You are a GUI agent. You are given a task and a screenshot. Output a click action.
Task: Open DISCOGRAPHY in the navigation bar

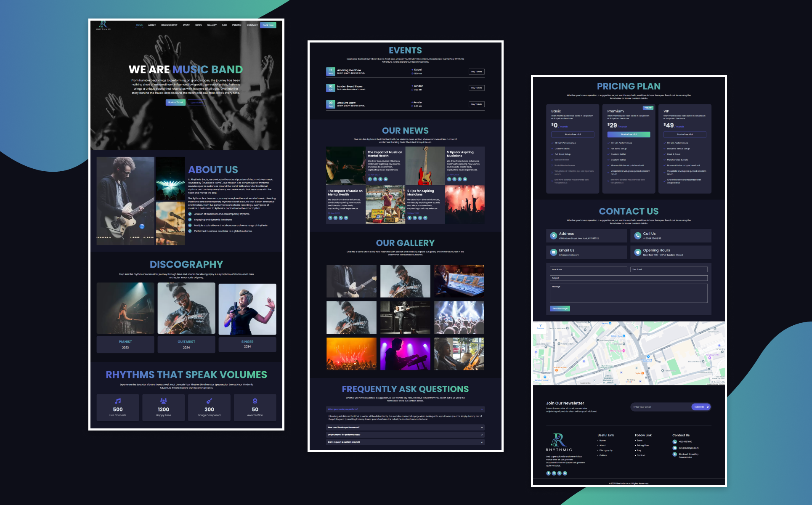tap(169, 25)
